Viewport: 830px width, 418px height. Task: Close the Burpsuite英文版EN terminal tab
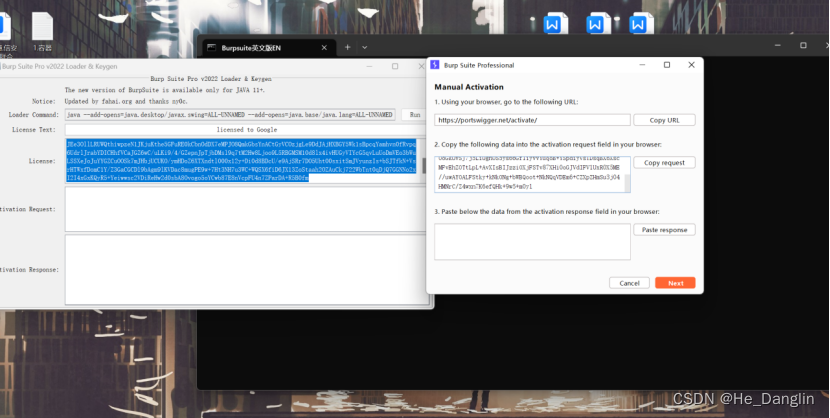pyautogui.click(x=324, y=48)
